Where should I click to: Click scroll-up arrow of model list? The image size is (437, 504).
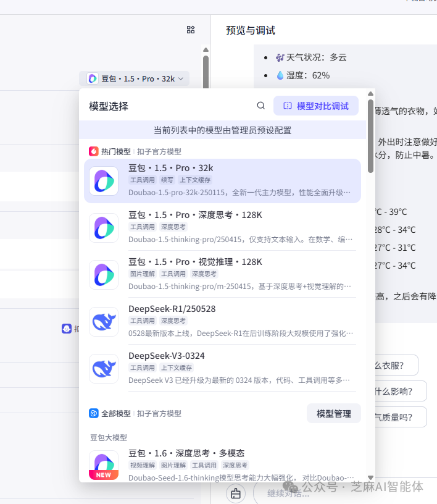click(x=370, y=93)
